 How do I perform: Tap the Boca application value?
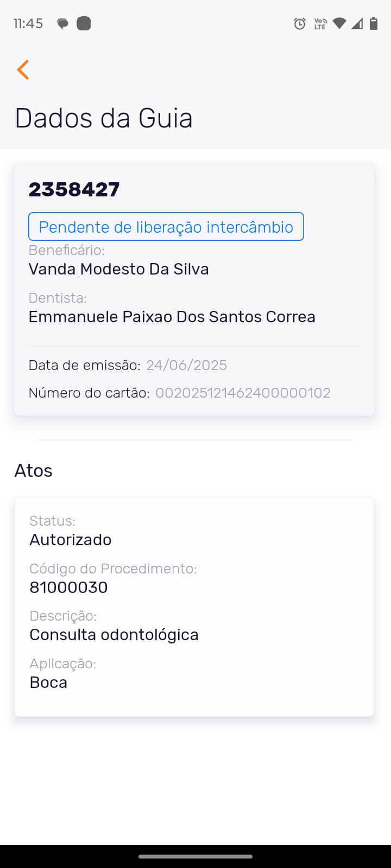pyautogui.click(x=48, y=682)
